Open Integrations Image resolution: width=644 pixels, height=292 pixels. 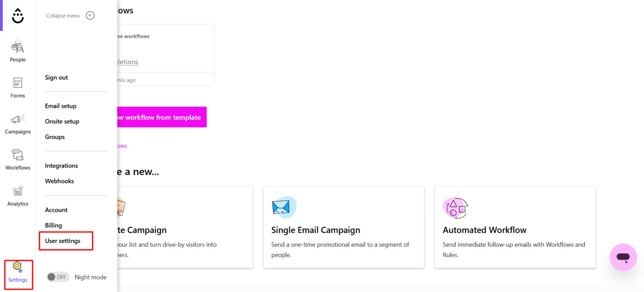62,166
